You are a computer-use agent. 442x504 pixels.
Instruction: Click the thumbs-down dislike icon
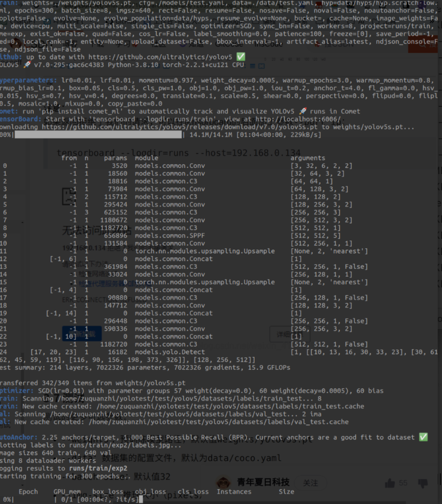pos(423,483)
